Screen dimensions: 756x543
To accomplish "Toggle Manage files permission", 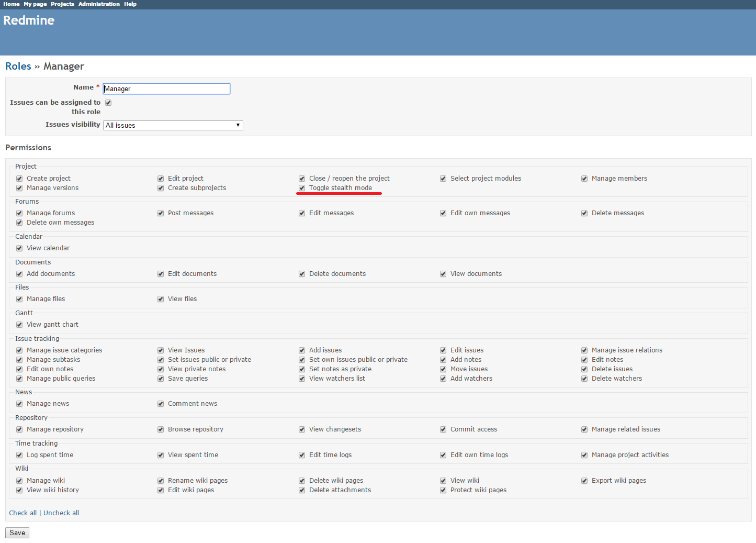I will [19, 299].
